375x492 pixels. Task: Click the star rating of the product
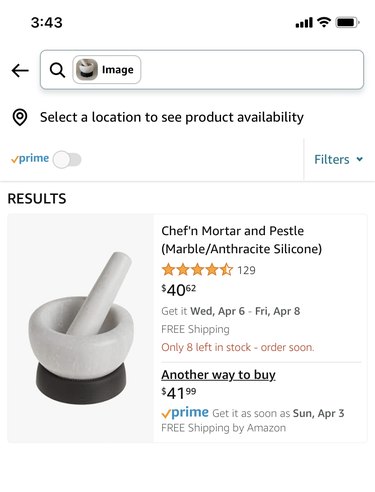[197, 270]
